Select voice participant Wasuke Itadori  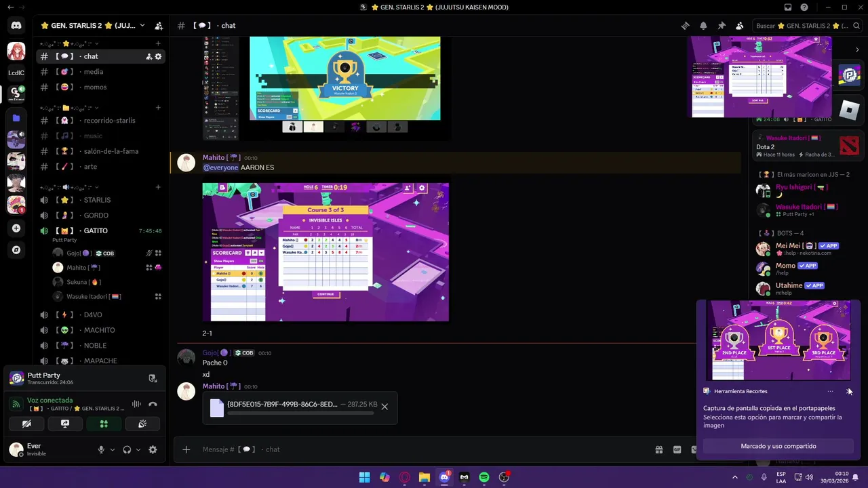108,296
